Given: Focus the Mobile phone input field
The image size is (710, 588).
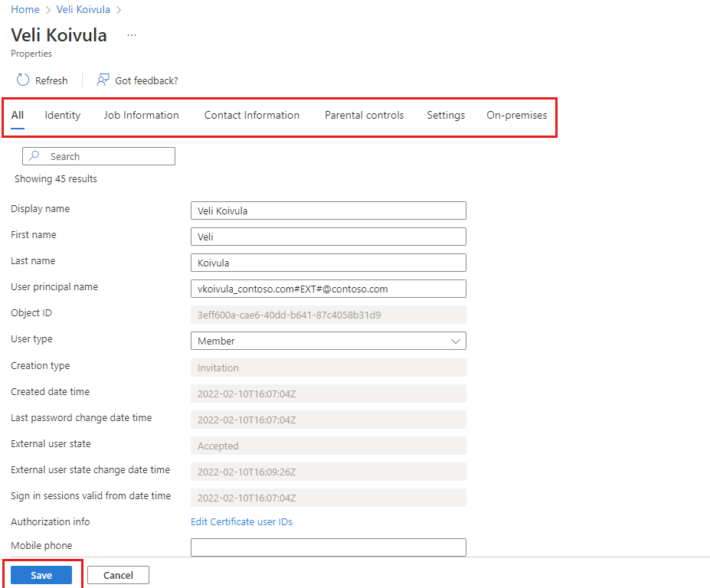Looking at the screenshot, I should click(x=329, y=547).
